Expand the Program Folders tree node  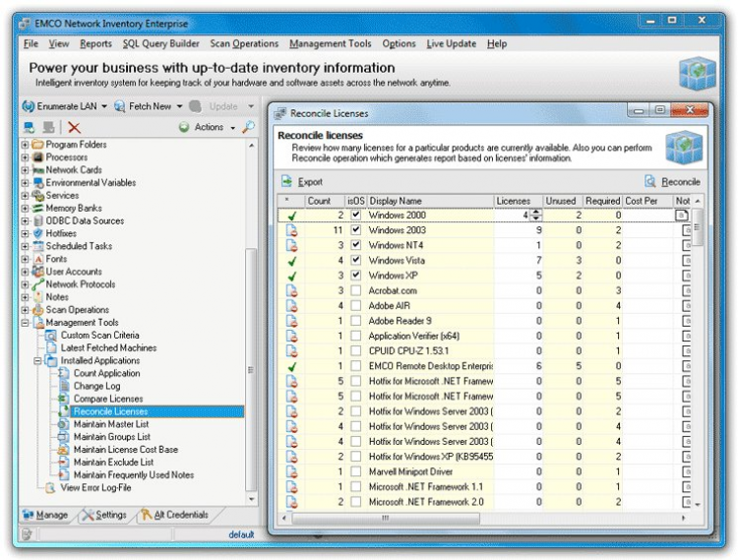click(x=26, y=145)
